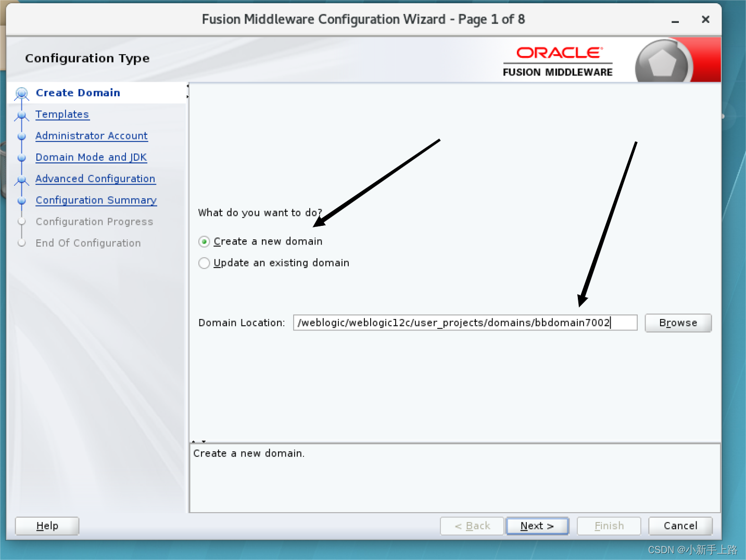Click the Configuration Progress label
This screenshot has height=560, width=746.
click(x=94, y=222)
